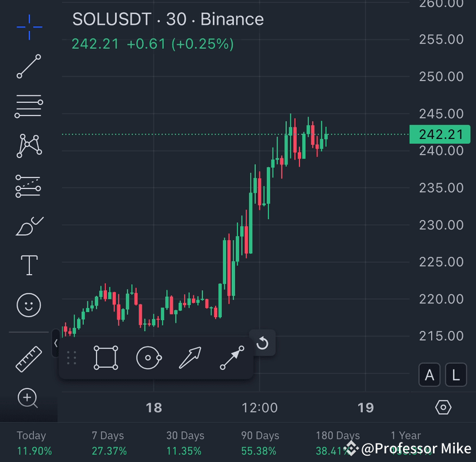Select the measure ruler tool

[x=29, y=357]
